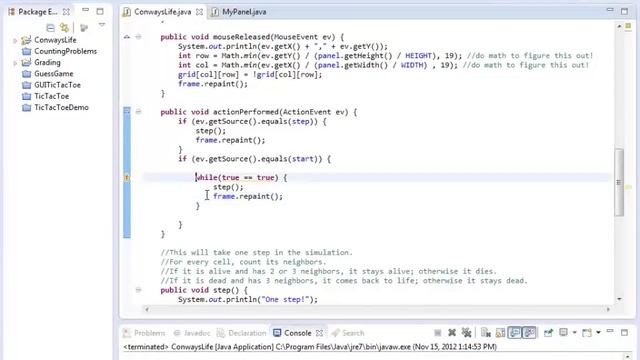Click the marker icon beside actionPerformed
The width and height of the screenshot is (640, 360).
[127, 111]
